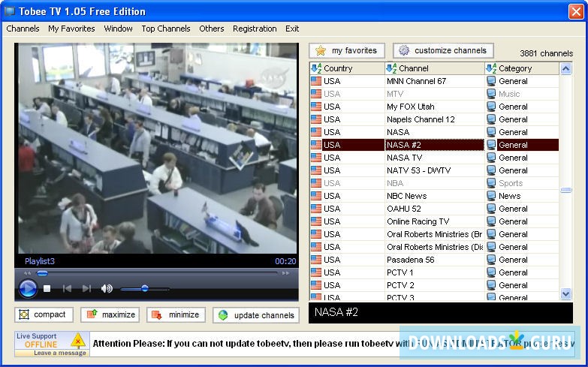Select the NBA channel
This screenshot has height=367, width=588.
(x=434, y=183)
